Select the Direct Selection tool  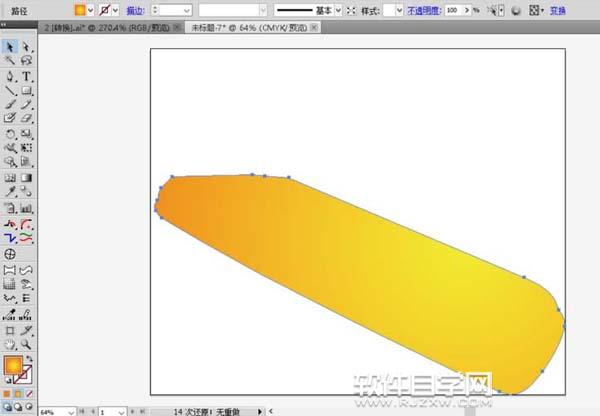[x=27, y=47]
